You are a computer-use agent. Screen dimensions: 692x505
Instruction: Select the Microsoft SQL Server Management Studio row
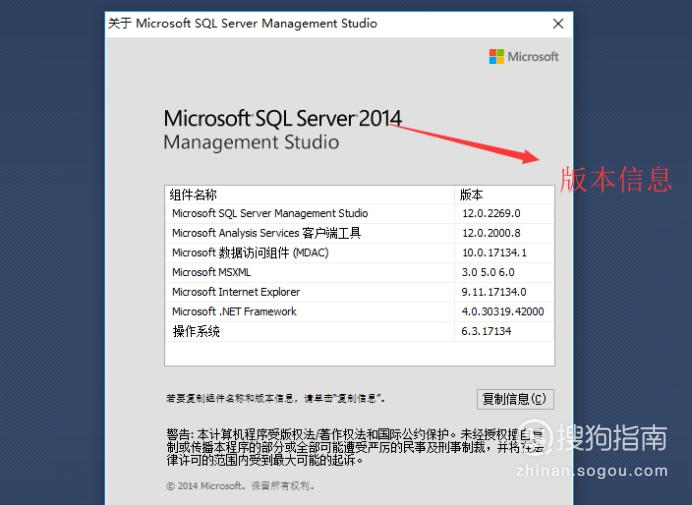click(x=360, y=213)
